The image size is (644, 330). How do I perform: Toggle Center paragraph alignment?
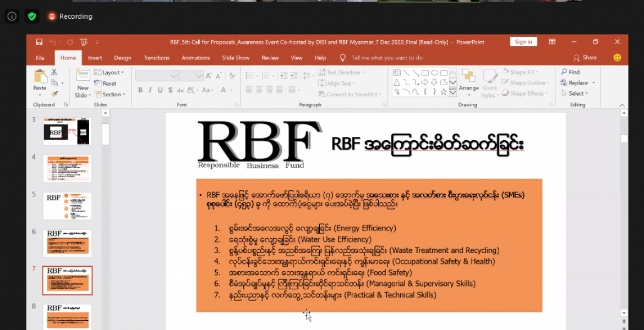(x=259, y=90)
